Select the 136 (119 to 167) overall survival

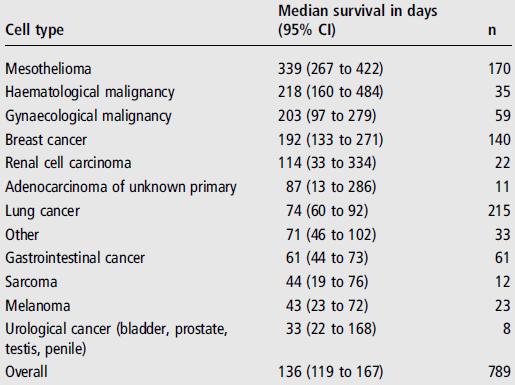point(331,372)
